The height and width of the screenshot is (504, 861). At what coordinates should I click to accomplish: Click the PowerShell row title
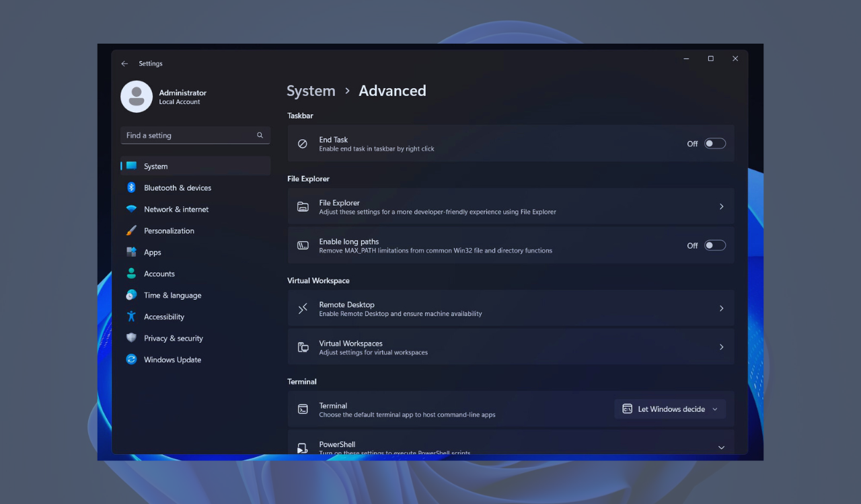(x=337, y=444)
